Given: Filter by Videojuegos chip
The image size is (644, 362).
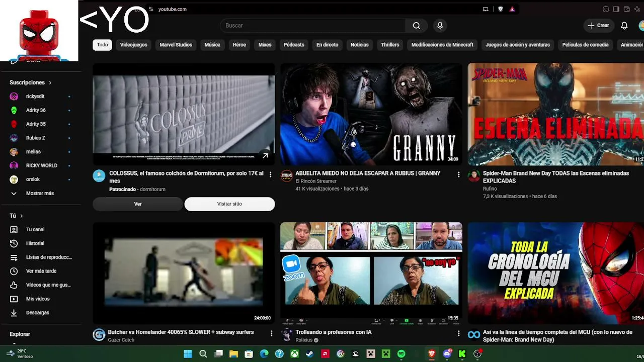Looking at the screenshot, I should (x=134, y=45).
